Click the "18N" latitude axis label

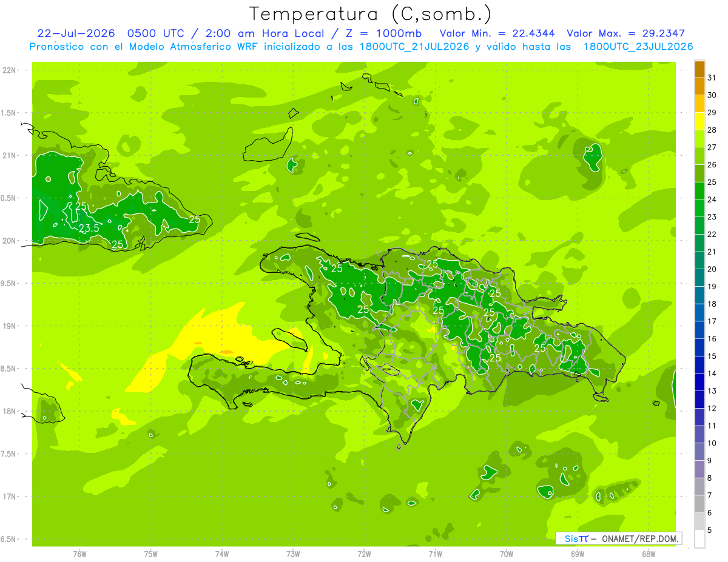point(8,412)
